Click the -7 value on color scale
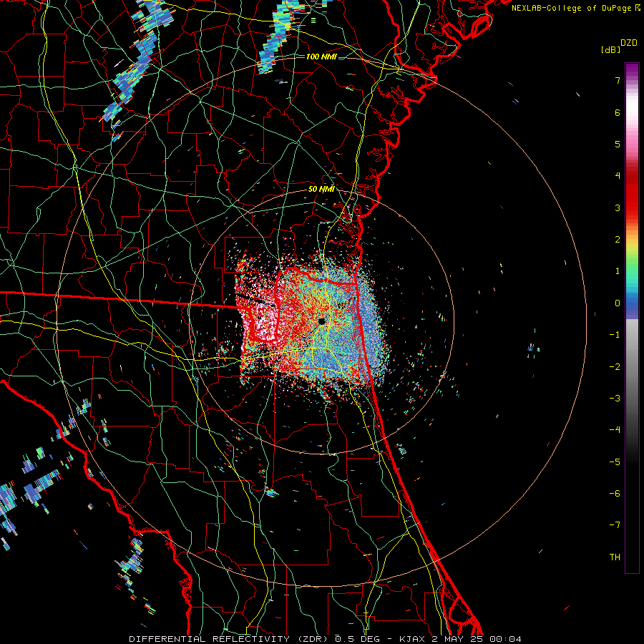644x644 pixels. point(615,525)
